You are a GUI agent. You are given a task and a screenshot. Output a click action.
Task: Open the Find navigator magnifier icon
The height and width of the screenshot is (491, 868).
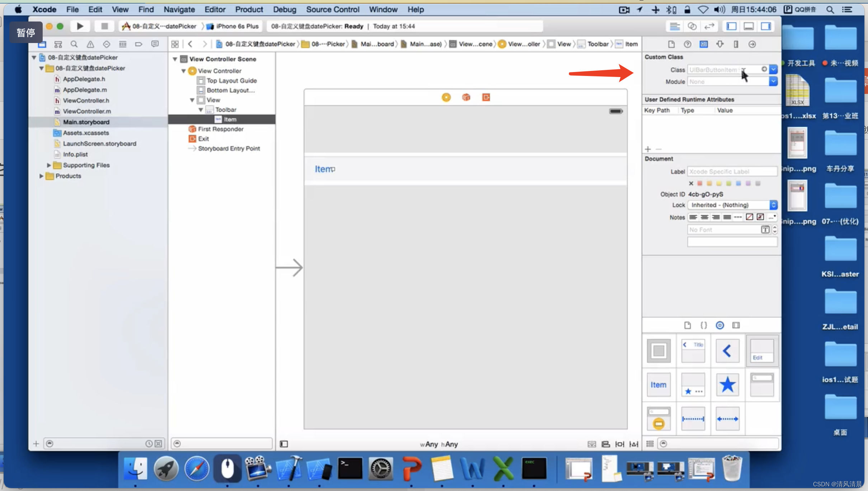coord(74,44)
